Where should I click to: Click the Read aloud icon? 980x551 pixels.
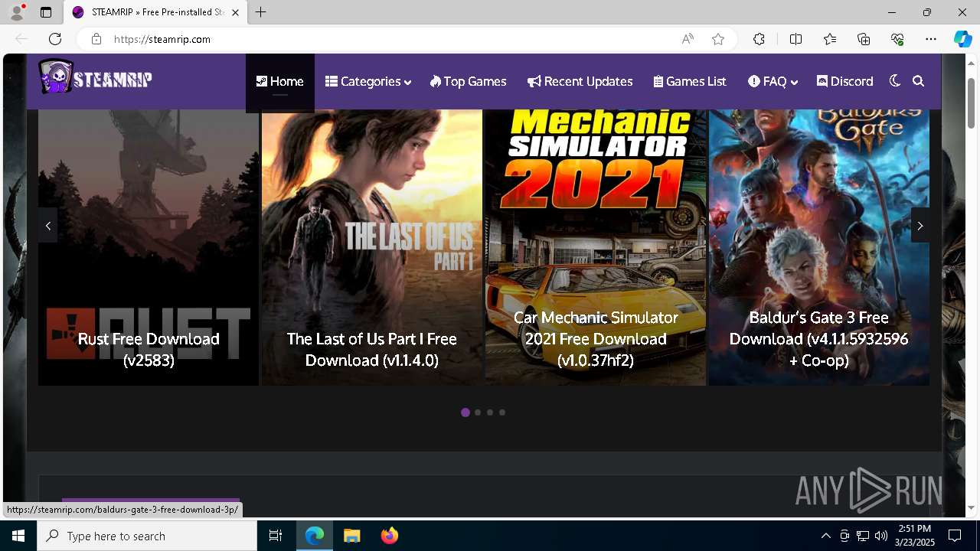coord(688,39)
